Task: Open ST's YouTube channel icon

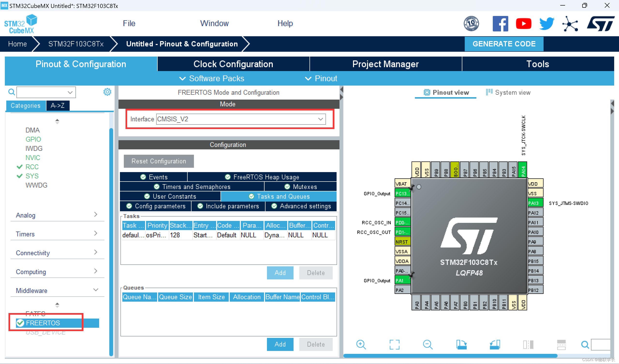Action: pyautogui.click(x=523, y=24)
